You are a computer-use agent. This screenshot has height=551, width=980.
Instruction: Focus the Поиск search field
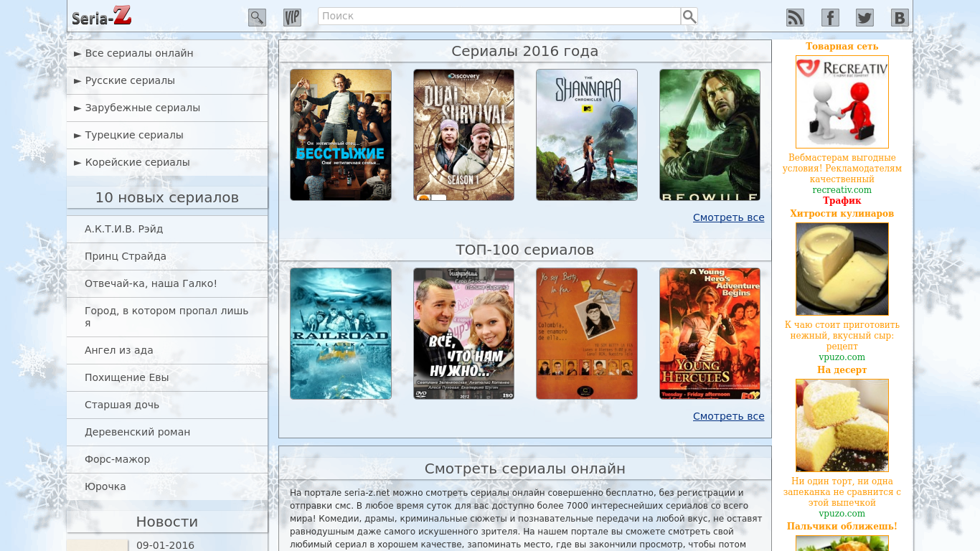499,16
